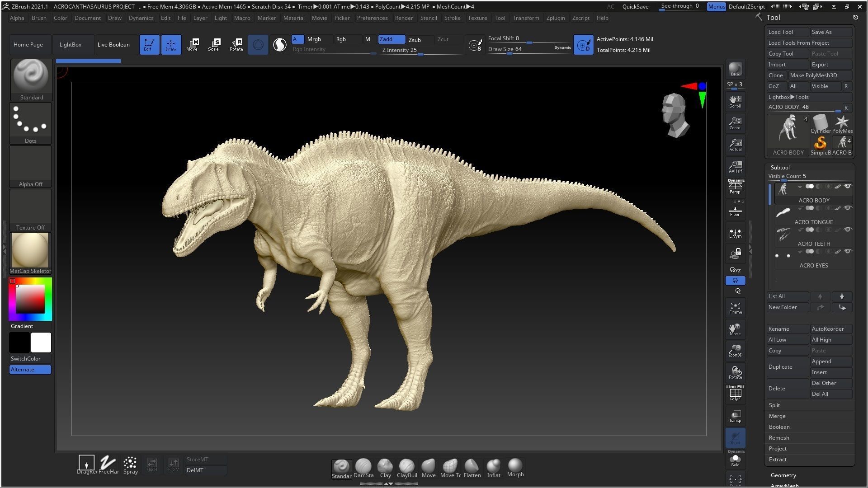Click the Append subtool button
This screenshot has height=488, width=868.
[831, 361]
